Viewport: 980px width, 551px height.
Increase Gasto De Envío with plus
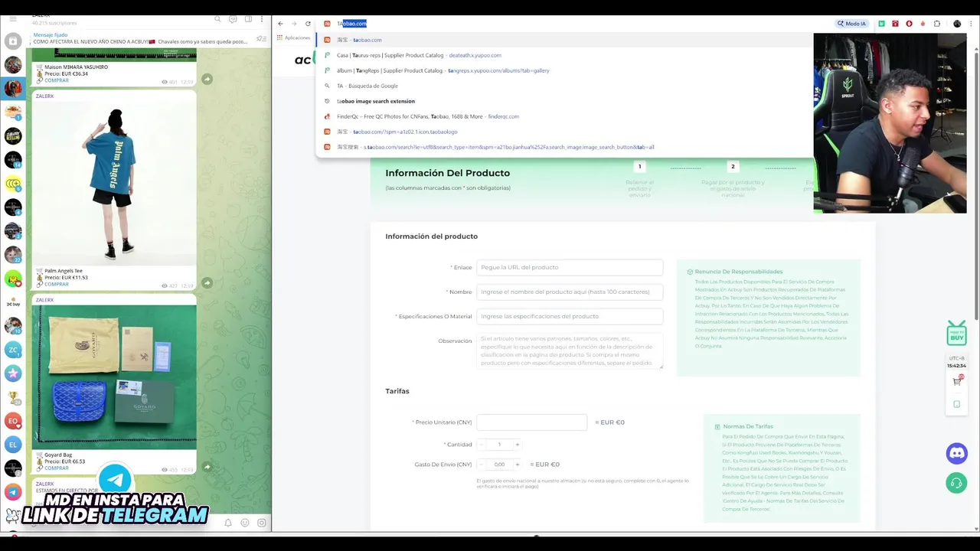click(517, 465)
